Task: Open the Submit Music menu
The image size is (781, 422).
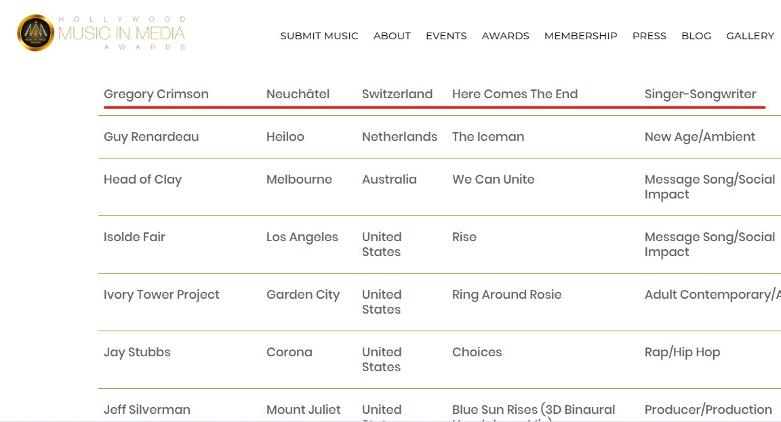Action: (x=319, y=36)
